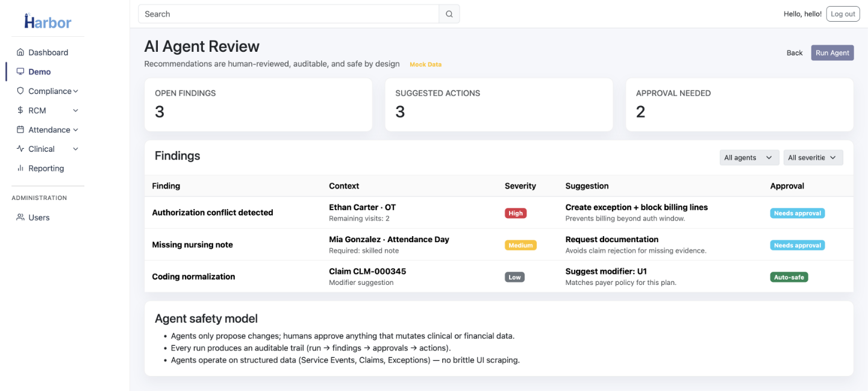The image size is (868, 391).
Task: Expand the Attendance sidebar menu
Action: click(x=76, y=129)
